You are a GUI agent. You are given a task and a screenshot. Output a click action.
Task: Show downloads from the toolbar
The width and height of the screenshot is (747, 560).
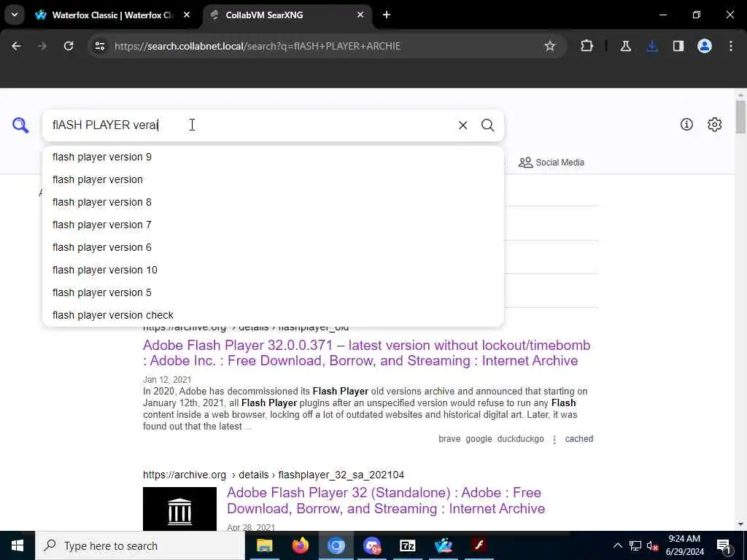click(x=652, y=46)
